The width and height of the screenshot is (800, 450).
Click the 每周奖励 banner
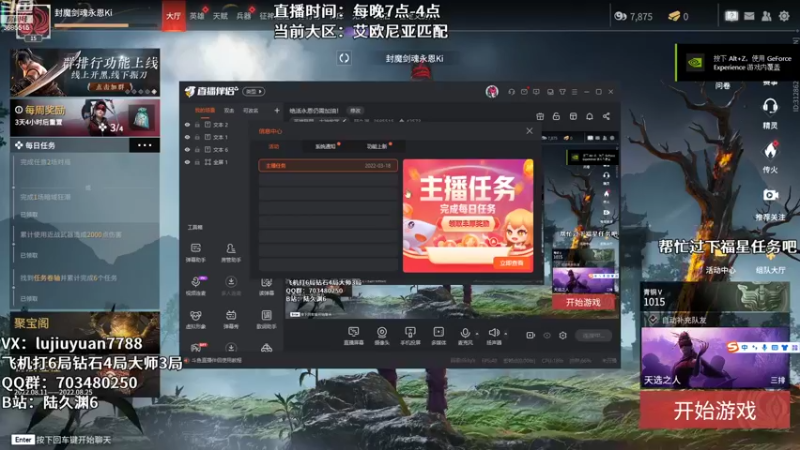[85, 118]
